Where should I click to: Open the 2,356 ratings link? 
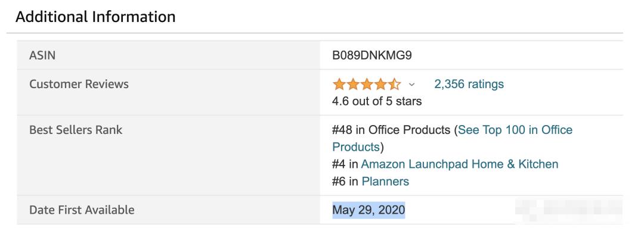coord(469,84)
